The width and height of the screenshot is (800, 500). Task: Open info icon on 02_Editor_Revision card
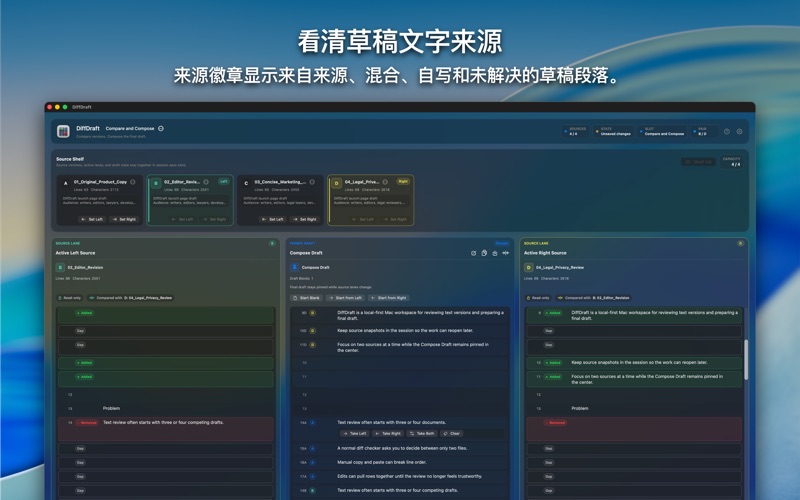click(206, 182)
